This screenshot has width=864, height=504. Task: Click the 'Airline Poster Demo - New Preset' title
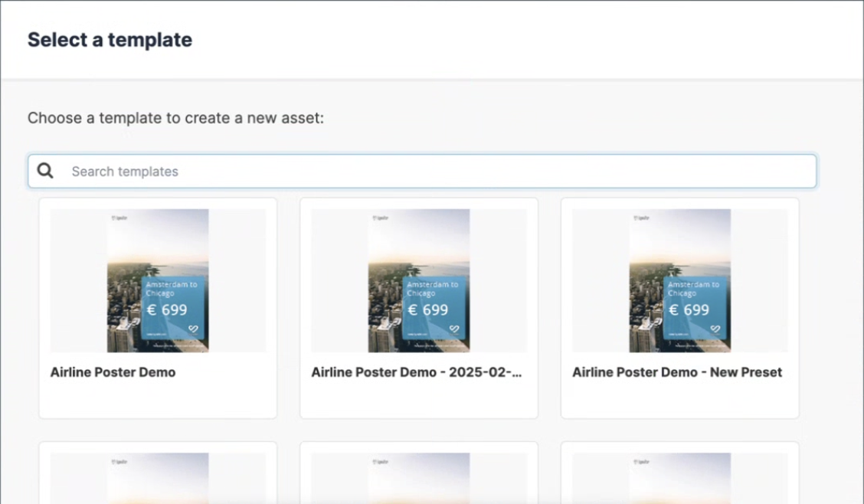click(x=677, y=372)
